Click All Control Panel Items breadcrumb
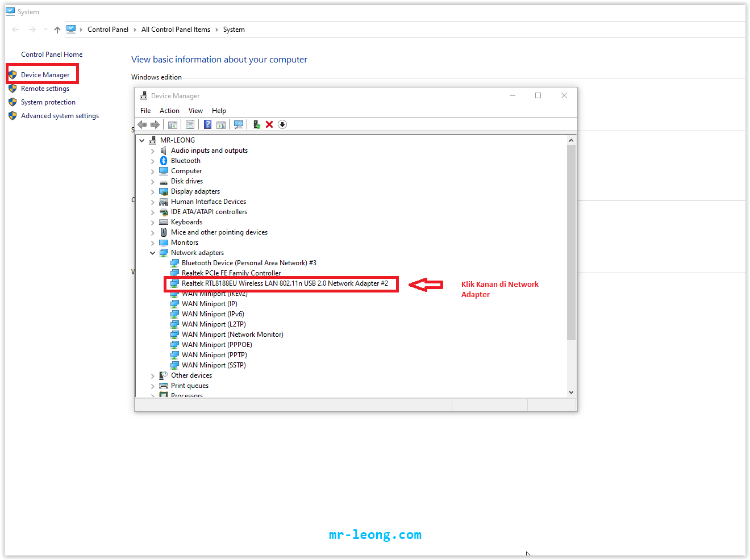This screenshot has height=560, width=750. (x=176, y=30)
